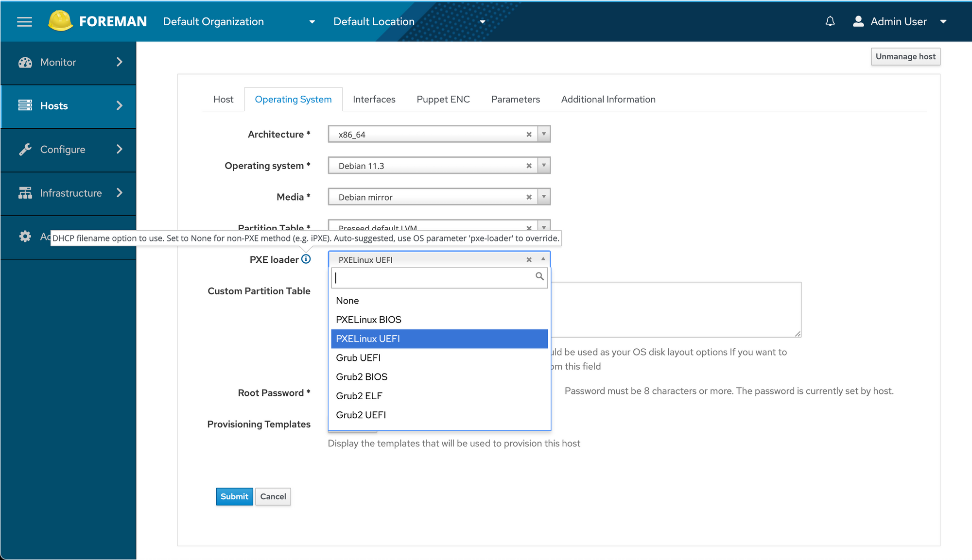
Task: Clear the Architecture x86_64 selection
Action: point(529,135)
